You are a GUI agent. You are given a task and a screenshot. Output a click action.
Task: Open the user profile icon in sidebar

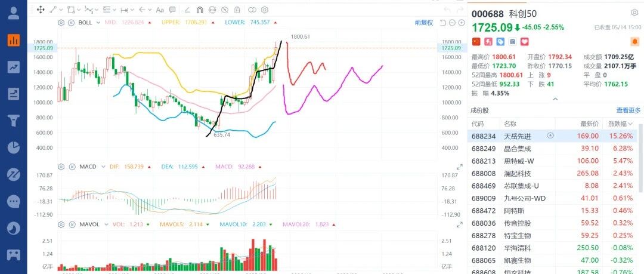(x=14, y=13)
